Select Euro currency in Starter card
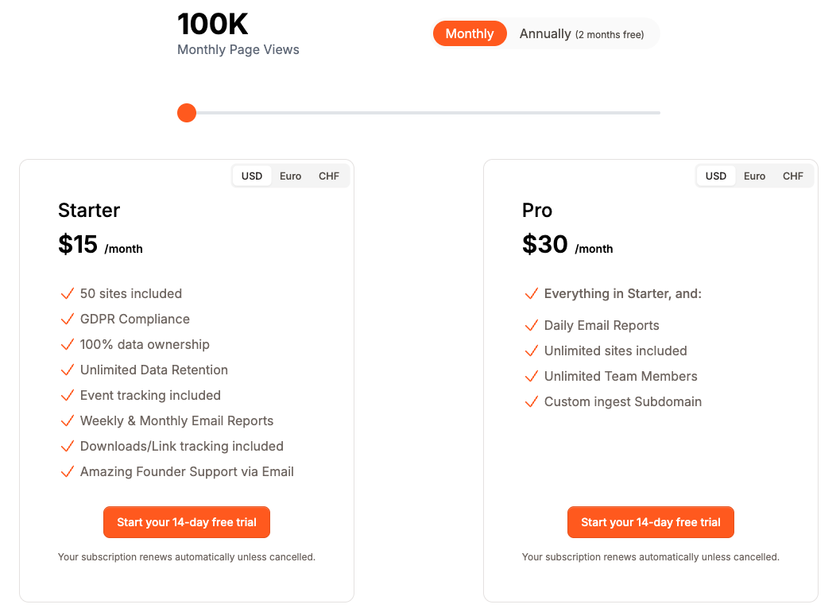This screenshot has height=616, width=840. click(290, 176)
